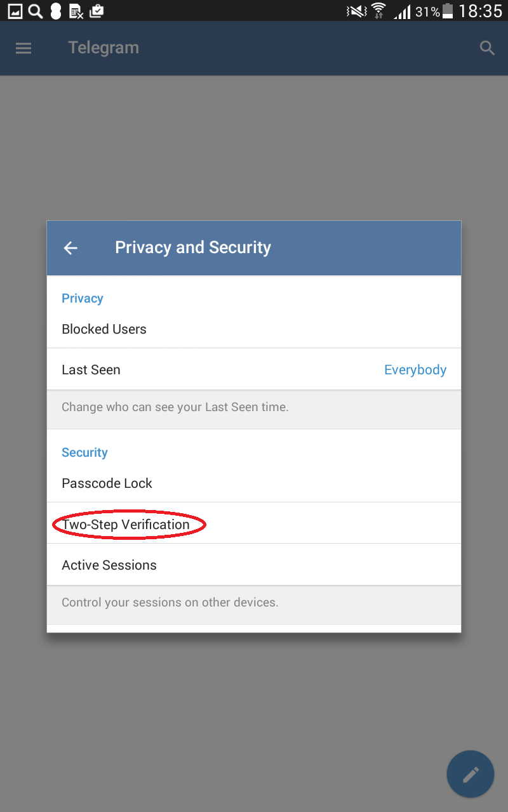Select Two-Step Verification

coord(254,523)
